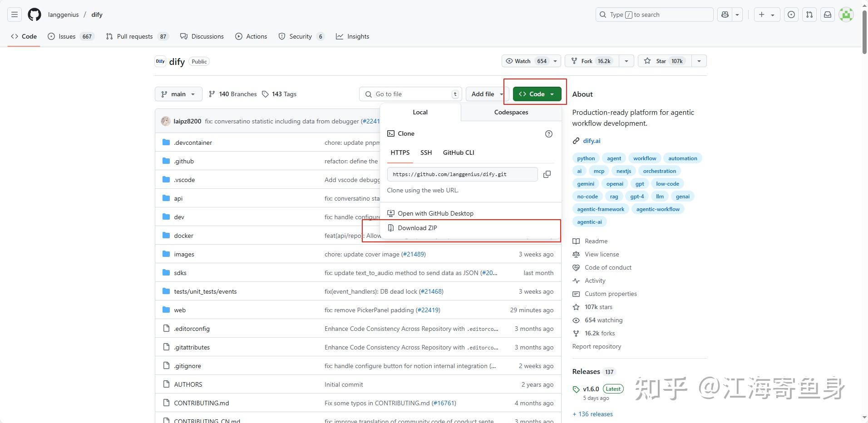Click the issues icon in the header
This screenshot has height=423, width=868.
[x=791, y=15]
